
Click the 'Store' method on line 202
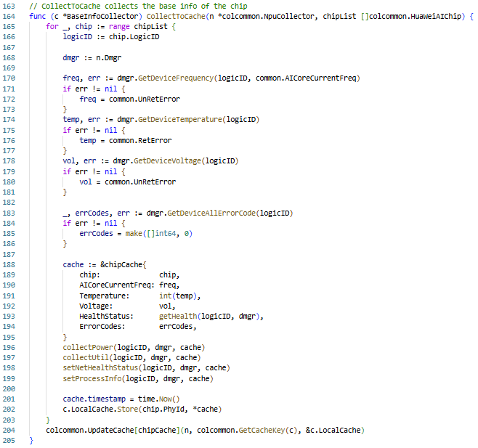[128, 410]
